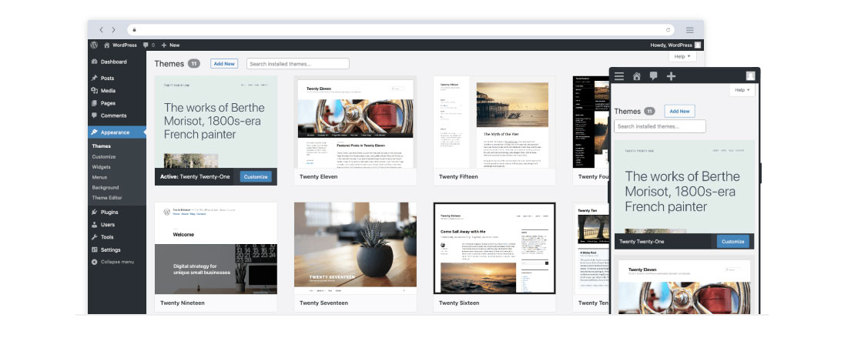
Task: Click the Media icon in sidebar
Action: pos(95,91)
